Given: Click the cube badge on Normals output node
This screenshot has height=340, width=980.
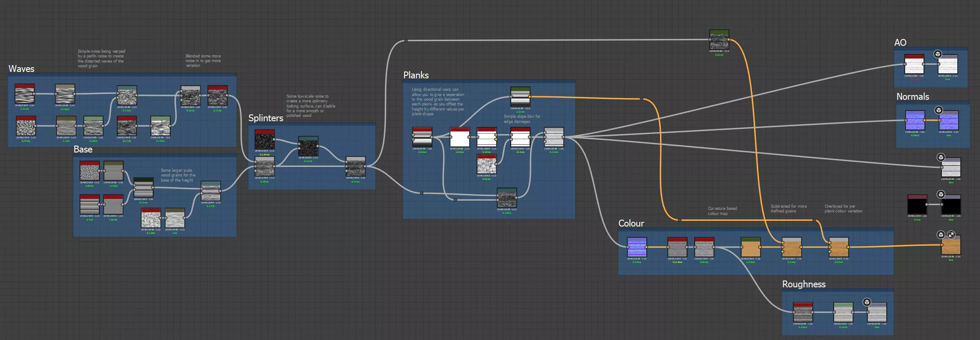Looking at the screenshot, I should (939, 110).
